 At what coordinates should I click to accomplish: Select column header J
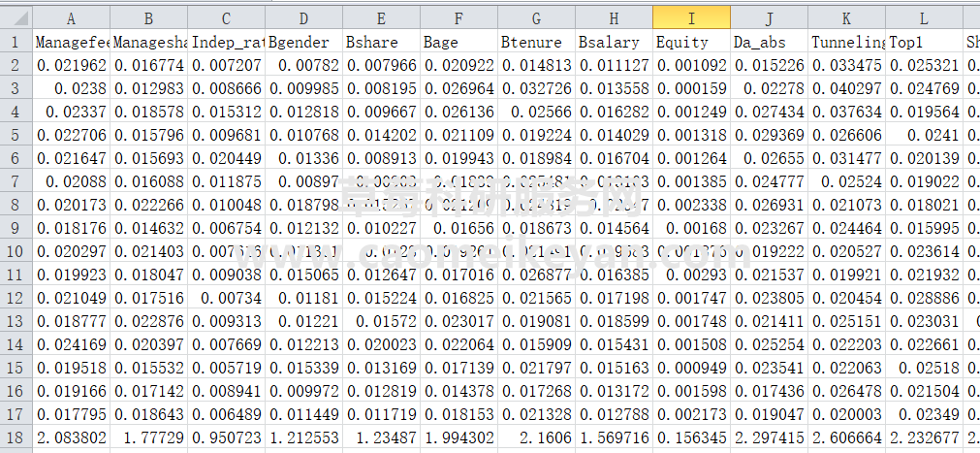[769, 18]
